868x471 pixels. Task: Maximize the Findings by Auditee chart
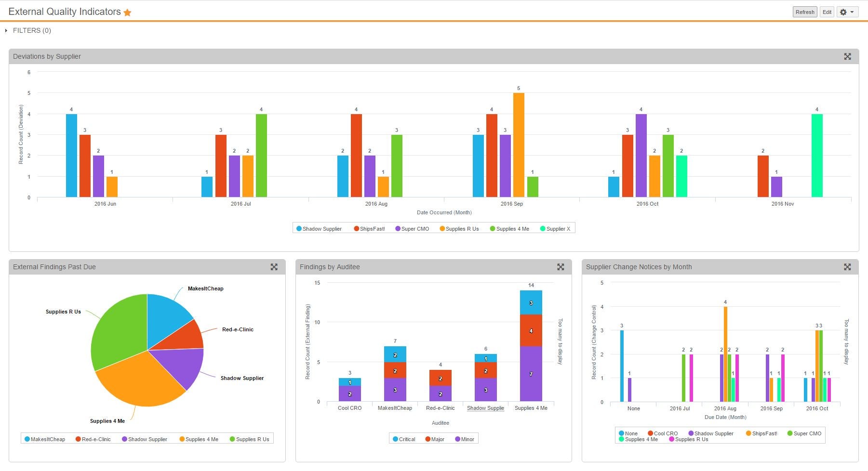(561, 267)
